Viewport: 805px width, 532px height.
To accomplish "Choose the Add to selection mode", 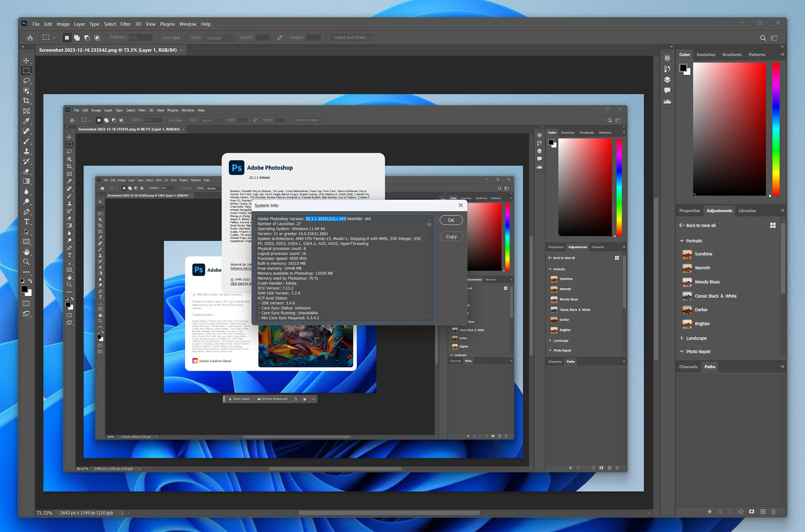I will 77,38.
